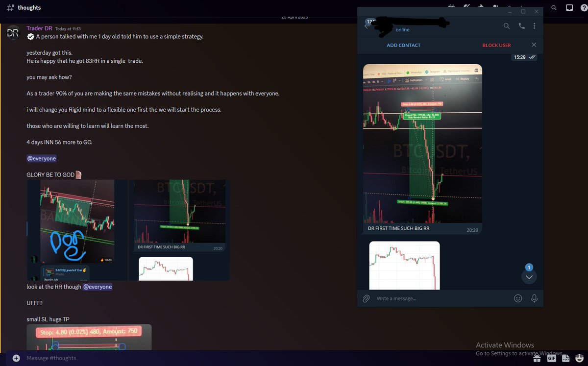This screenshot has width=588, height=366.
Task: Click the Discord search magnifier icon
Action: (x=554, y=8)
